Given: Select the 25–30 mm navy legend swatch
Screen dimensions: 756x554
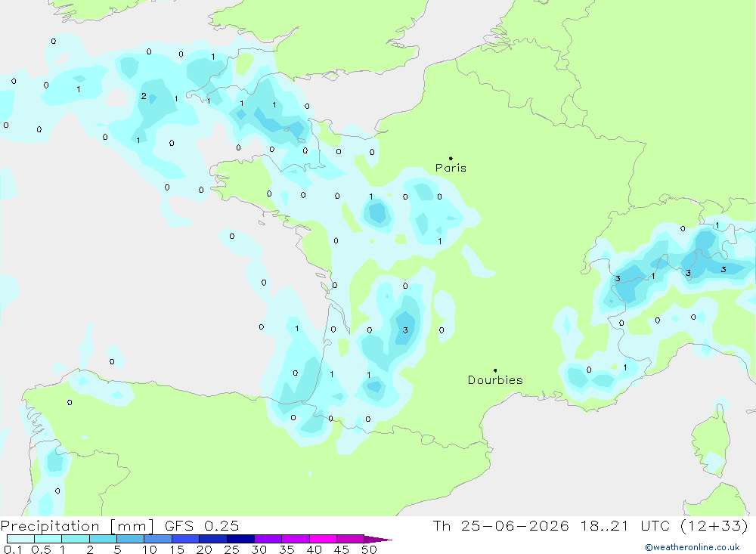Looking at the screenshot, I should click(x=240, y=539).
